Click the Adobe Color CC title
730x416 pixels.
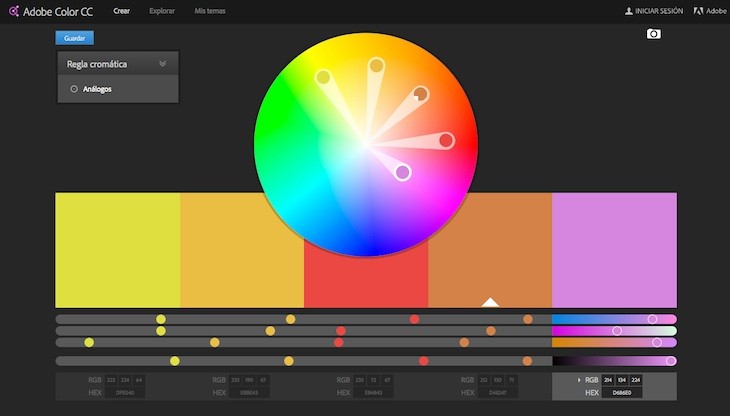point(58,12)
